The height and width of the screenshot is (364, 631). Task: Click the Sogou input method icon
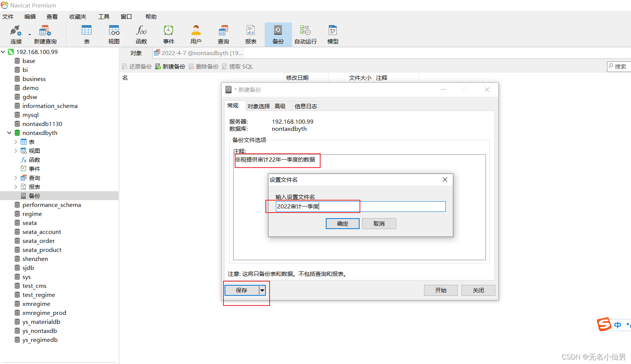(x=604, y=324)
